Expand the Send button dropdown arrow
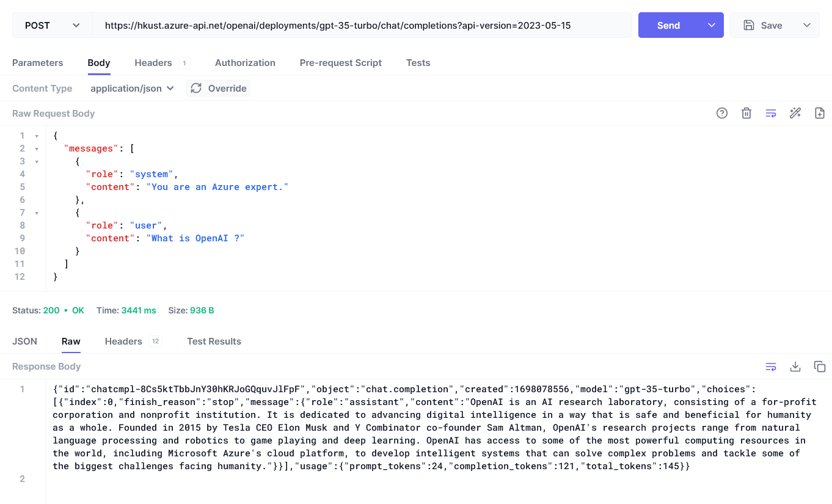 tap(711, 25)
